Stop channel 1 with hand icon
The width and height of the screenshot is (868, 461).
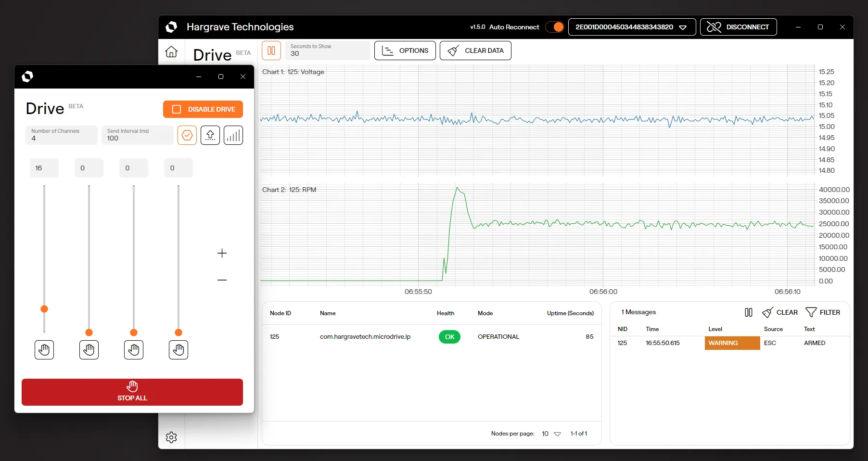tap(44, 350)
